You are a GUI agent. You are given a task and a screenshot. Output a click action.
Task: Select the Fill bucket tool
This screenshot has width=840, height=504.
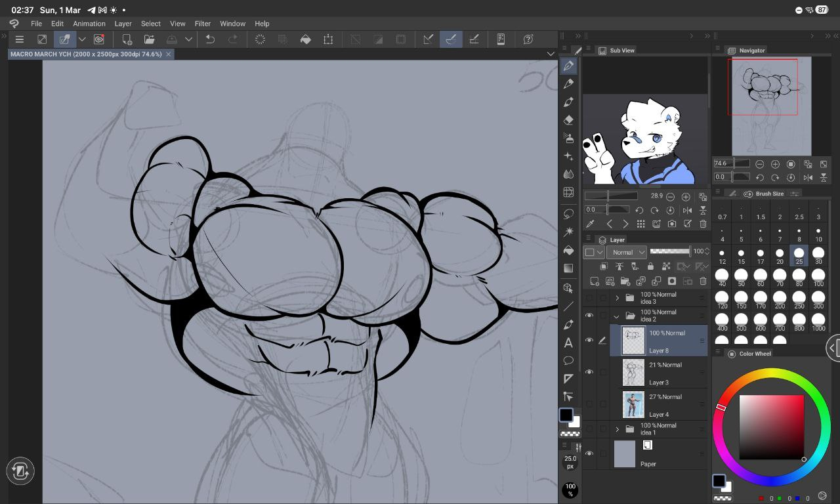tap(568, 250)
